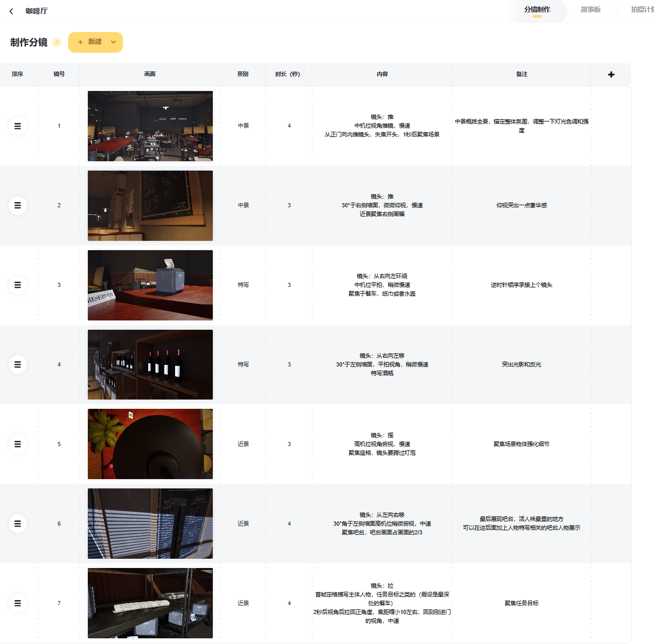Edit the duration value of shot 1
The height and width of the screenshot is (644, 654).
point(289,126)
